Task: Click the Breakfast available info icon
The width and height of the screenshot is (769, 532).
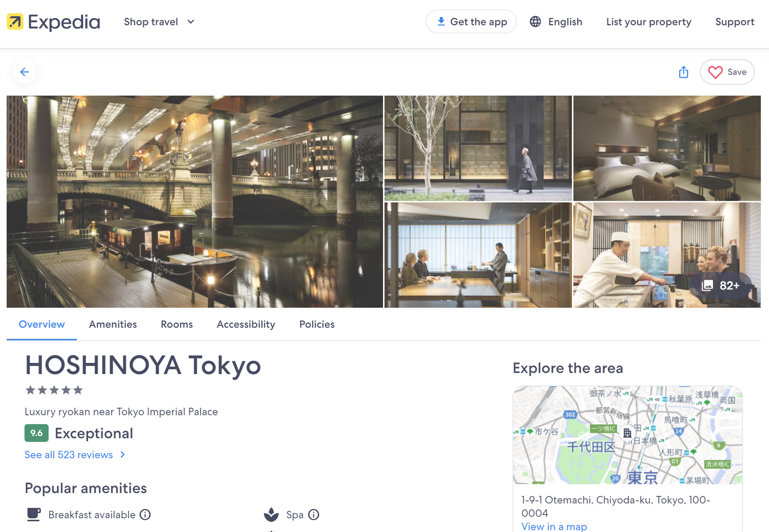Action: point(145,514)
